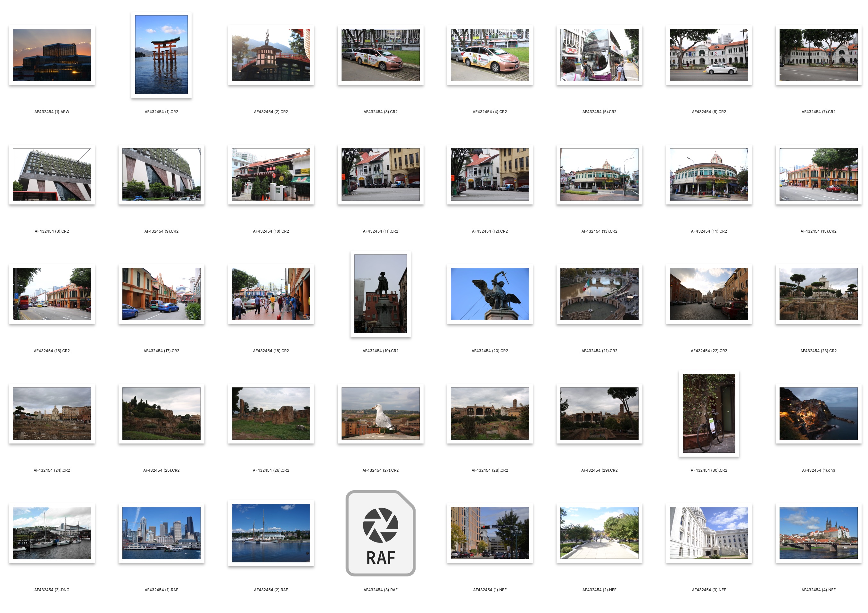Click the standing statue photo AF432454 (19).CR2
868x613 pixels.
tap(380, 294)
